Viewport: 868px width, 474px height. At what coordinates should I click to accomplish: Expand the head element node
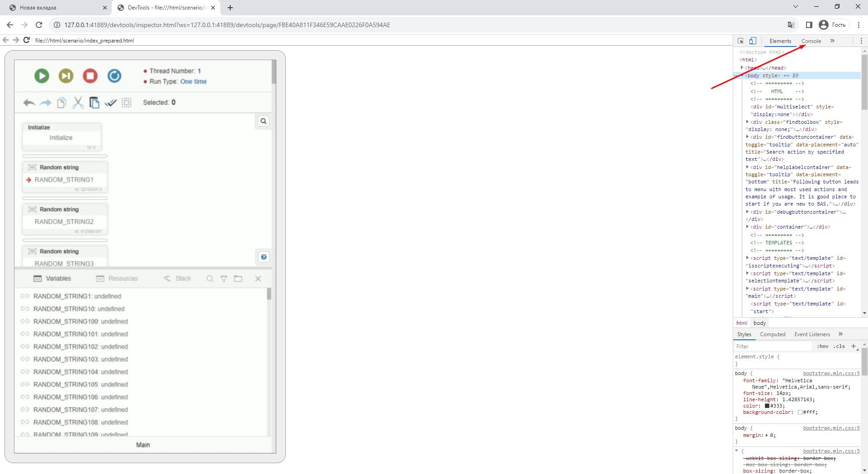(742, 68)
